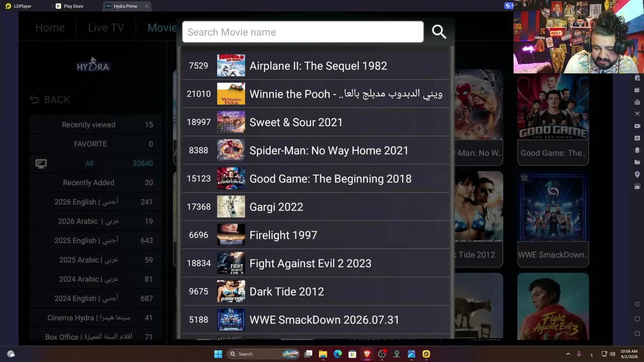Open the shared folder icon in LDPlayer sidebar
Image resolution: width=644 pixels, height=362 pixels.
tap(637, 162)
